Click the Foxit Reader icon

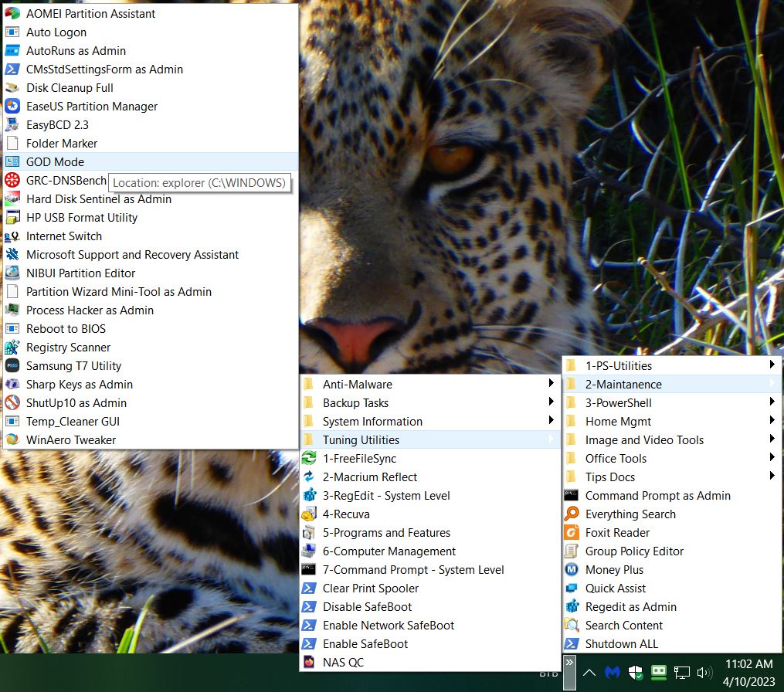click(x=572, y=533)
